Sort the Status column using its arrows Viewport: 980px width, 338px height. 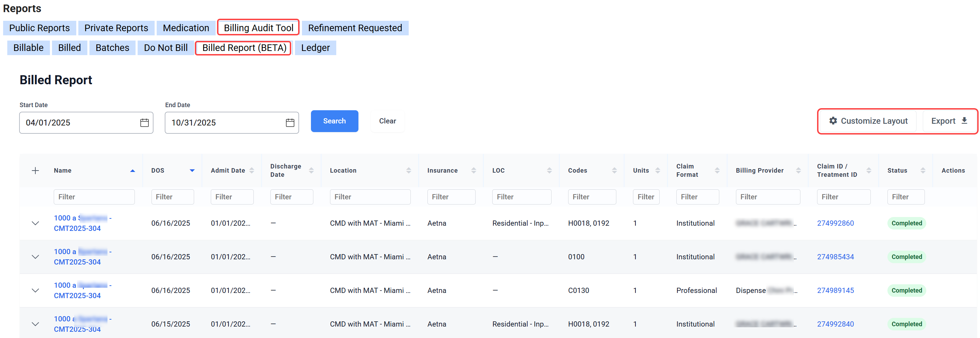922,171
